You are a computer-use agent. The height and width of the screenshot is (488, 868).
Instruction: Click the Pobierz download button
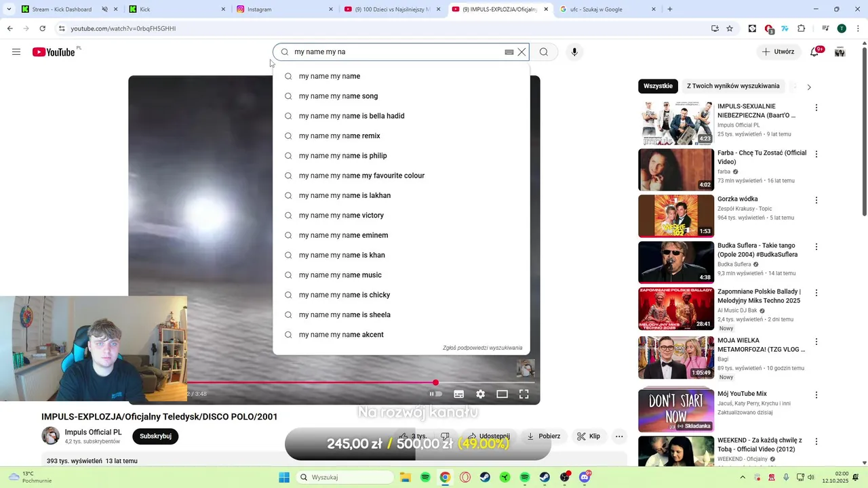(x=544, y=436)
